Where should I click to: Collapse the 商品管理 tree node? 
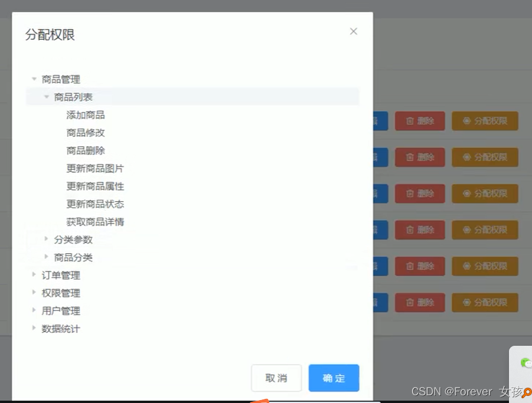coord(34,79)
